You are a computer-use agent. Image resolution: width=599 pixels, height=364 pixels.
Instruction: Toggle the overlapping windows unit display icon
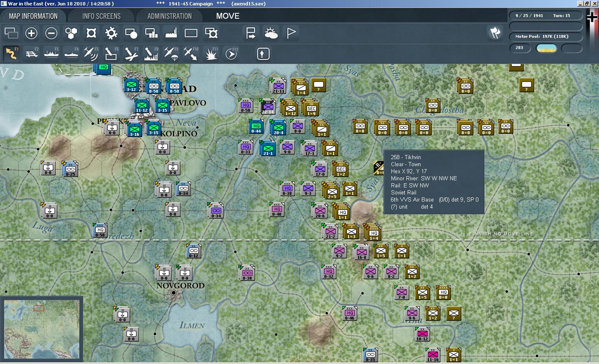click(x=11, y=33)
